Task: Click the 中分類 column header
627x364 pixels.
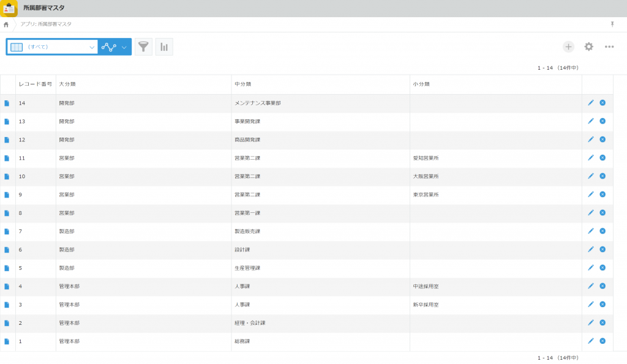Action: (243, 84)
